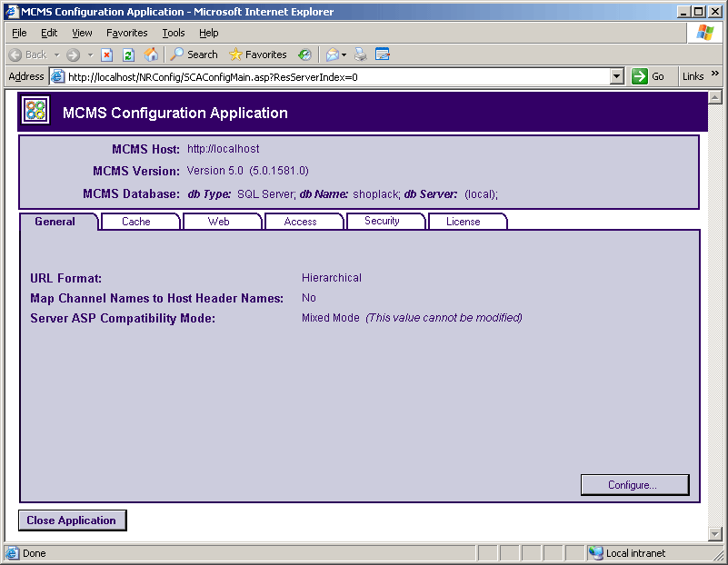Minimize the Internet Explorer window
The image size is (728, 565).
[683, 11]
